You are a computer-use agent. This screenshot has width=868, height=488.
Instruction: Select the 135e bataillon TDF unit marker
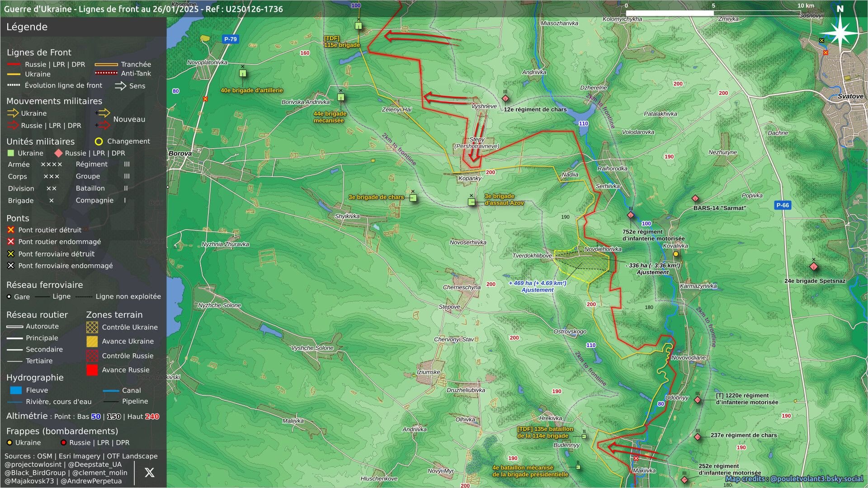click(x=584, y=436)
